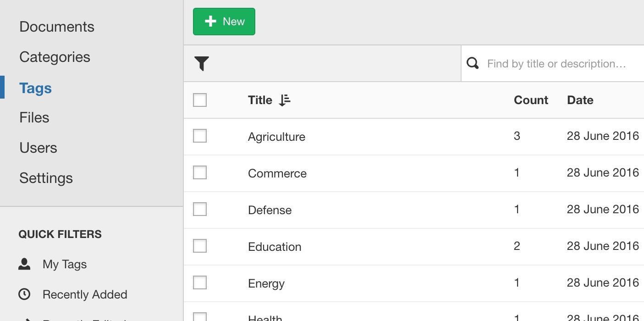Click the My Tags person icon
The width and height of the screenshot is (644, 321).
click(24, 264)
